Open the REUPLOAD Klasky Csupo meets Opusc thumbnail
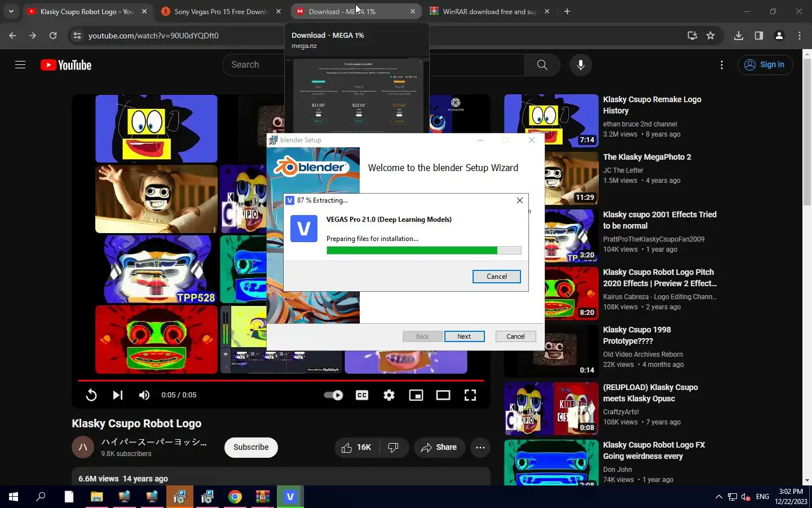 551,409
